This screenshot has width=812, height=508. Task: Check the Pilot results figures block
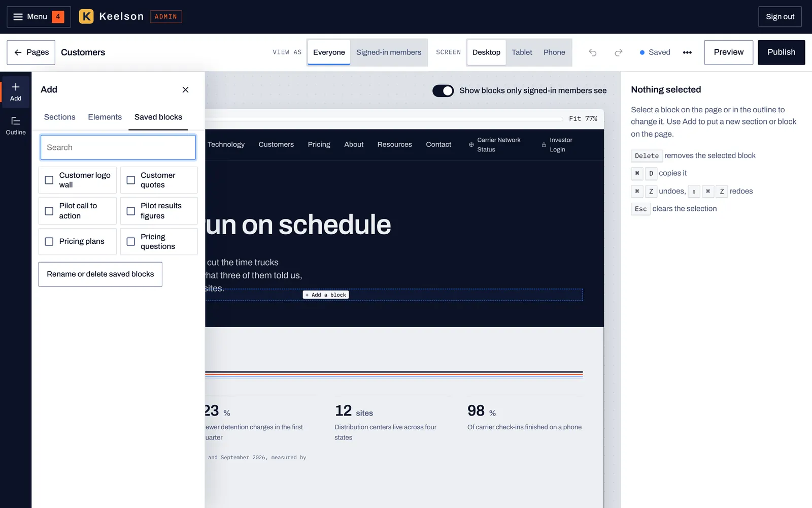[x=159, y=211]
